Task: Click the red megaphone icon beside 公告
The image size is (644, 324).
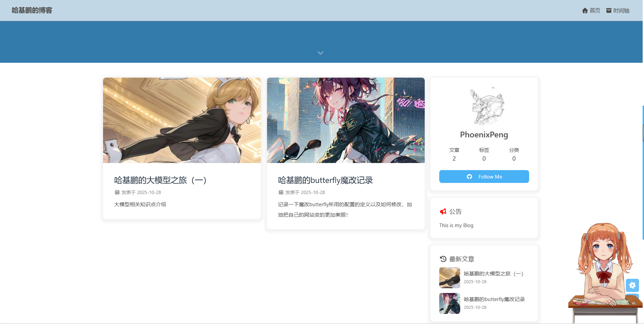Action: pyautogui.click(x=443, y=212)
